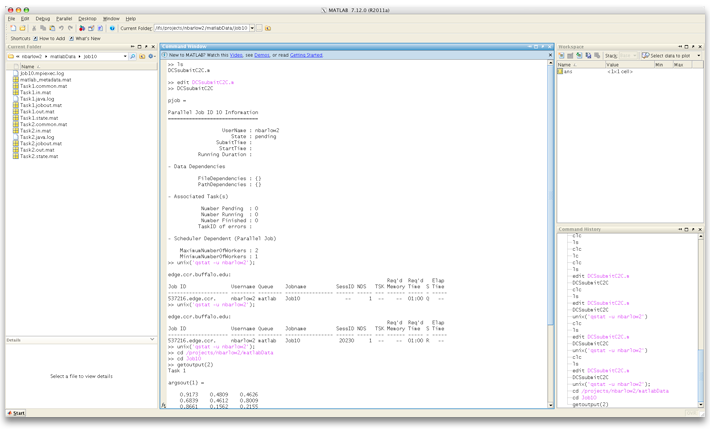Open gear actions icon in Current Folder panel
The width and height of the screenshot is (710, 430).
click(151, 57)
